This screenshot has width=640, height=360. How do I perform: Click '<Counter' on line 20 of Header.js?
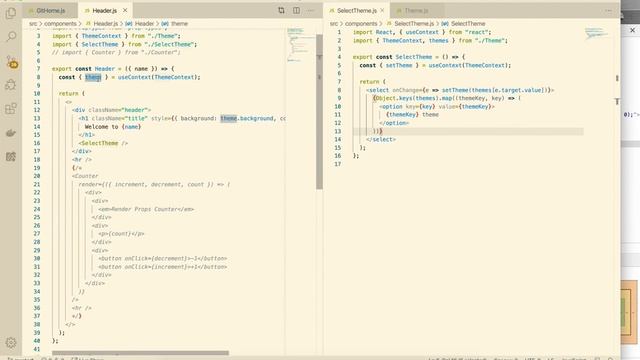pyautogui.click(x=85, y=176)
